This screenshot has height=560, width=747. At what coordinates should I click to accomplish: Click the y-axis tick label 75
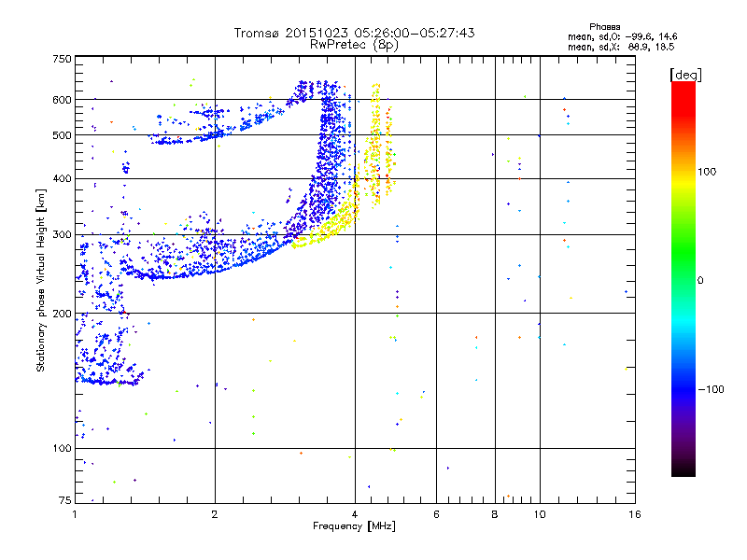tap(65, 500)
